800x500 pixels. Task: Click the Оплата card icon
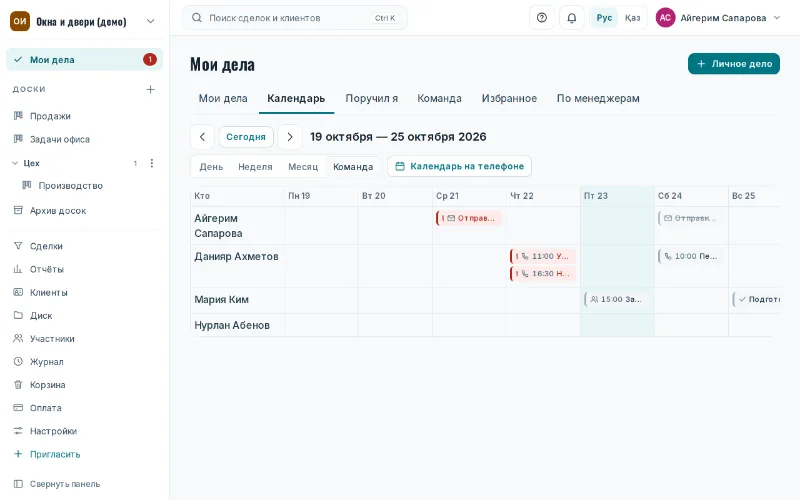18,408
